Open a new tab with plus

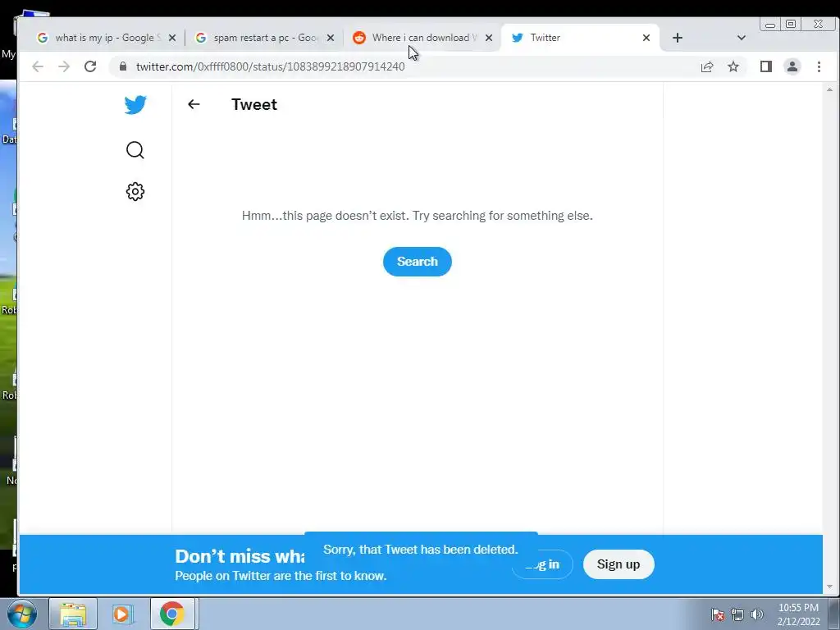(677, 38)
